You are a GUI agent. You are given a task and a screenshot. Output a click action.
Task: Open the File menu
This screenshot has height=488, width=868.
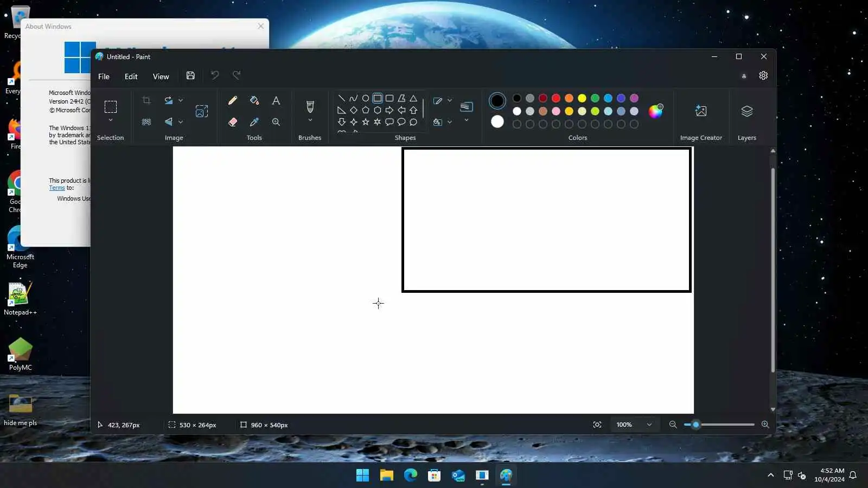(x=104, y=76)
